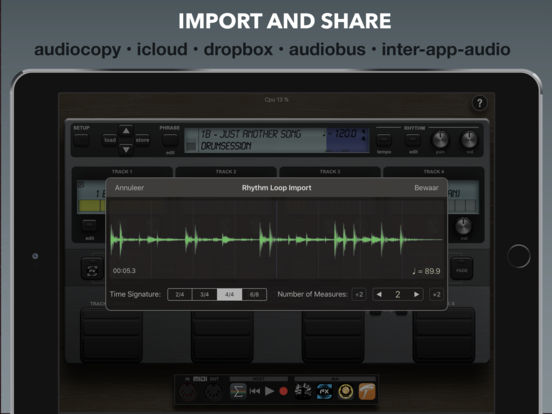Select the 3/4 time signature
Image resolution: width=552 pixels, height=414 pixels.
(205, 294)
